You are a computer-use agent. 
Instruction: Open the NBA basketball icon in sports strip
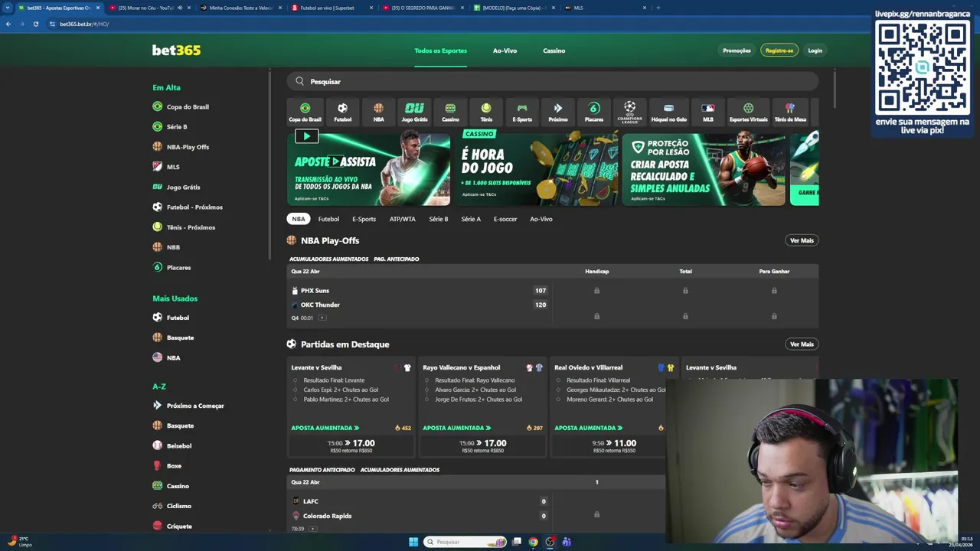tap(378, 112)
